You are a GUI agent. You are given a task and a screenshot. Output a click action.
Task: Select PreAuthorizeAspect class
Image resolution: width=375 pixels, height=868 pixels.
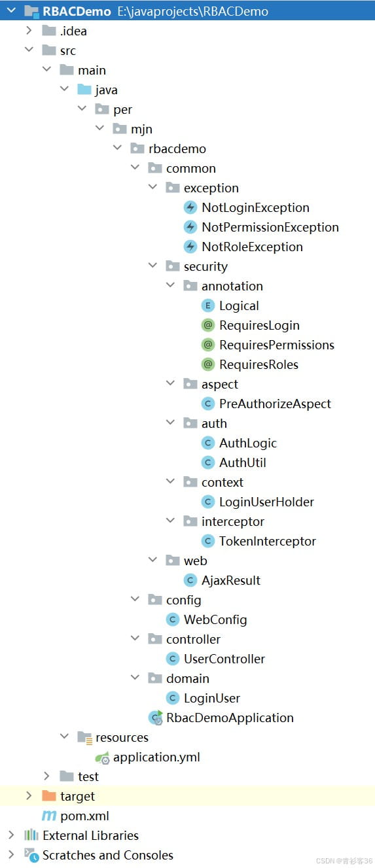pyautogui.click(x=275, y=404)
